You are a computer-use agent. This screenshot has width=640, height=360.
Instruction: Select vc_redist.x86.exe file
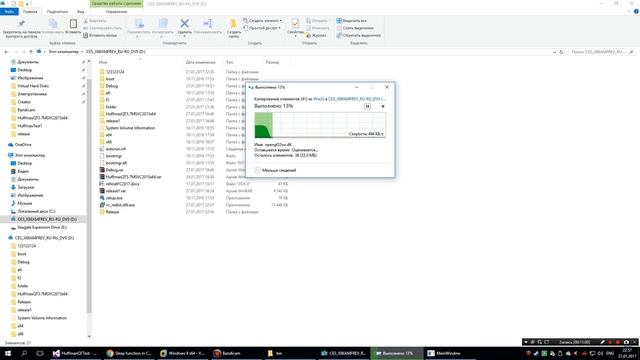point(120,205)
